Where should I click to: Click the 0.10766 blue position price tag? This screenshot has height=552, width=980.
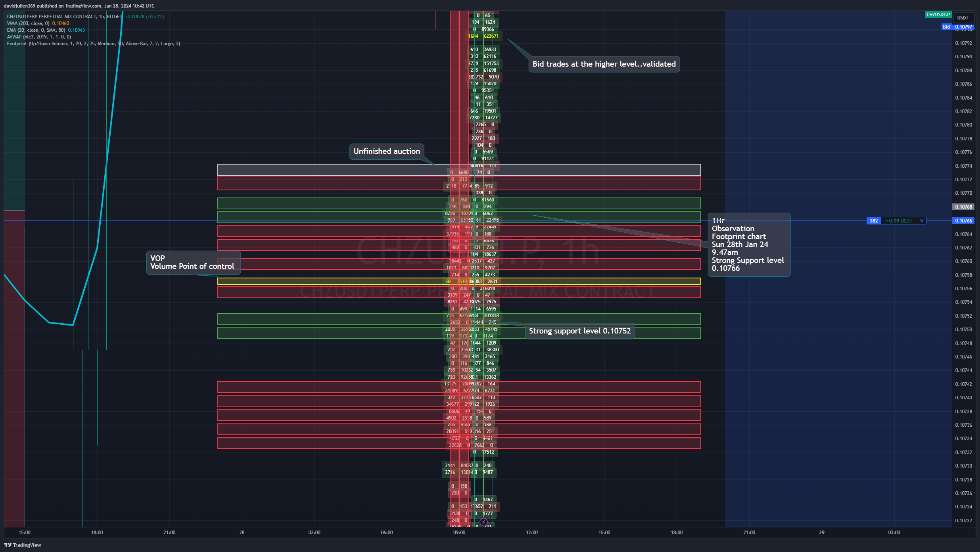[963, 221]
